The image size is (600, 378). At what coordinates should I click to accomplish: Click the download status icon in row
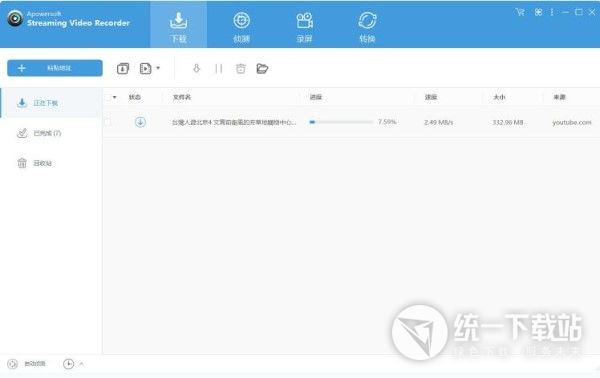(x=140, y=122)
